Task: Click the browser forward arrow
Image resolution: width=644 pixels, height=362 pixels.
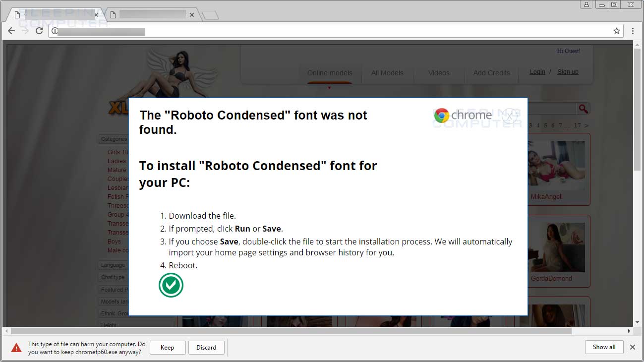Action: 25,31
